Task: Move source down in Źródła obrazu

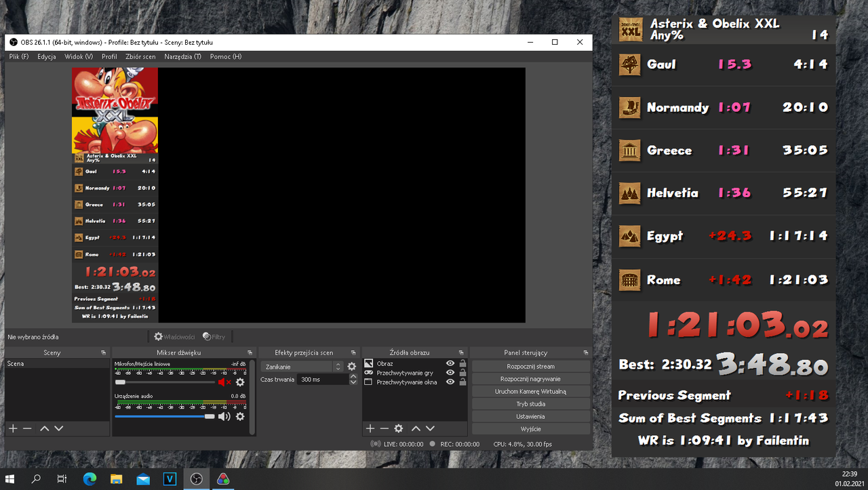Action: click(x=430, y=428)
